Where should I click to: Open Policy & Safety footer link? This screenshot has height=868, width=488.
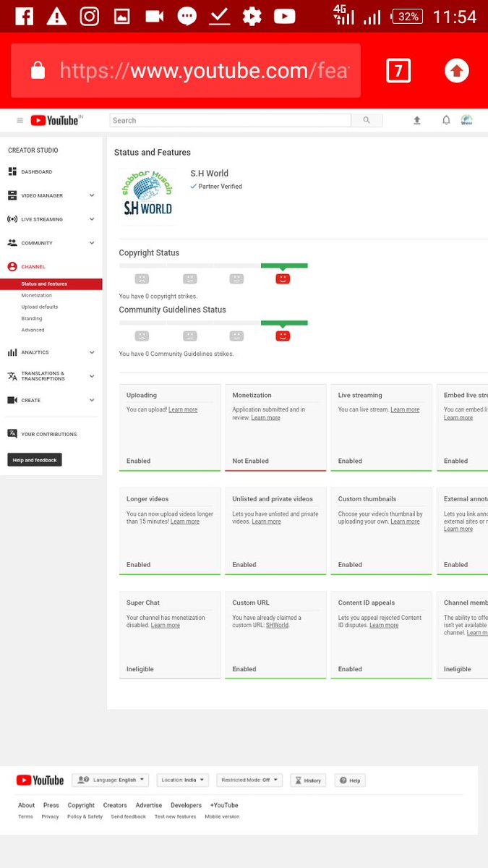85,817
